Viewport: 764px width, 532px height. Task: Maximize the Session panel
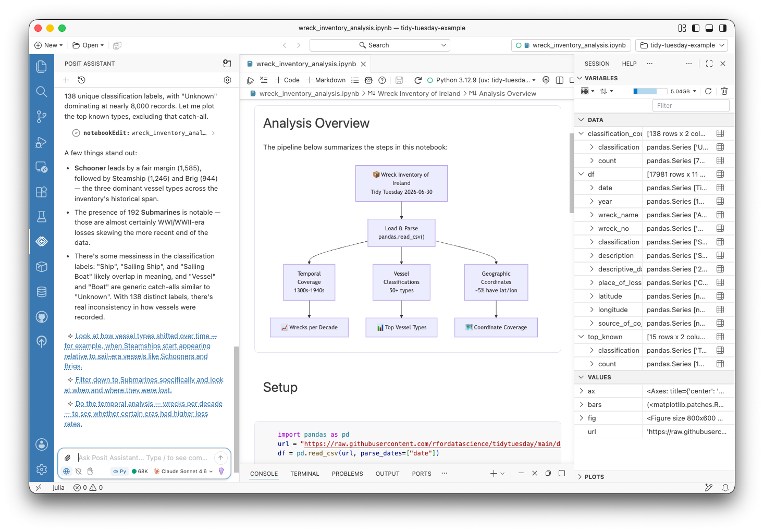[709, 64]
